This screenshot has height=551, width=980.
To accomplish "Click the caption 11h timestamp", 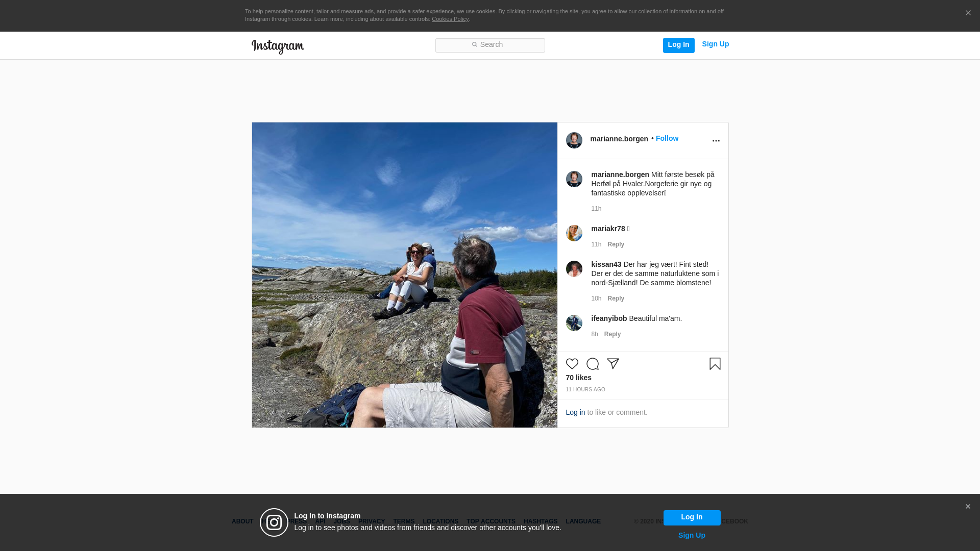I will 596,209.
